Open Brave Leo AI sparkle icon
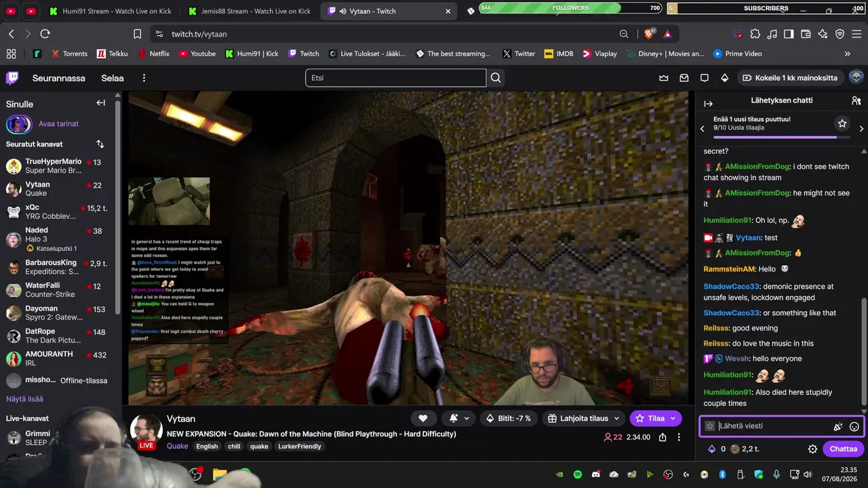Viewport: 868px width, 488px height. point(823,34)
